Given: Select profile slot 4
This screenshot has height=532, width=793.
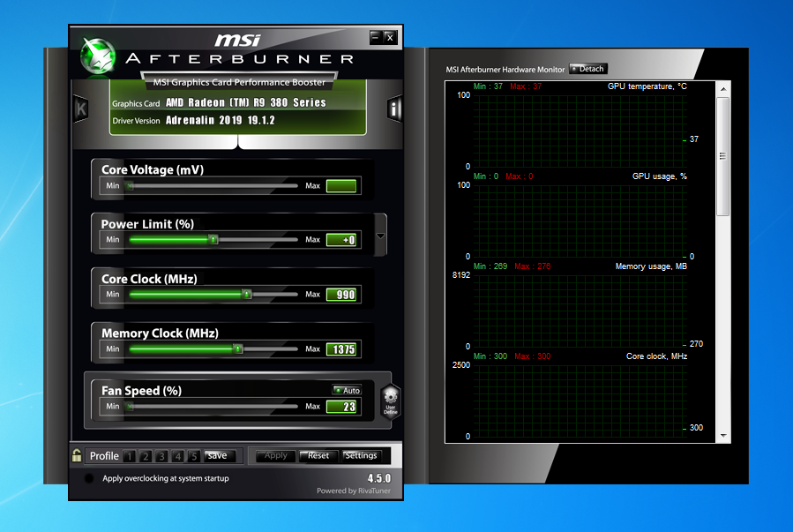Looking at the screenshot, I should 178,456.
